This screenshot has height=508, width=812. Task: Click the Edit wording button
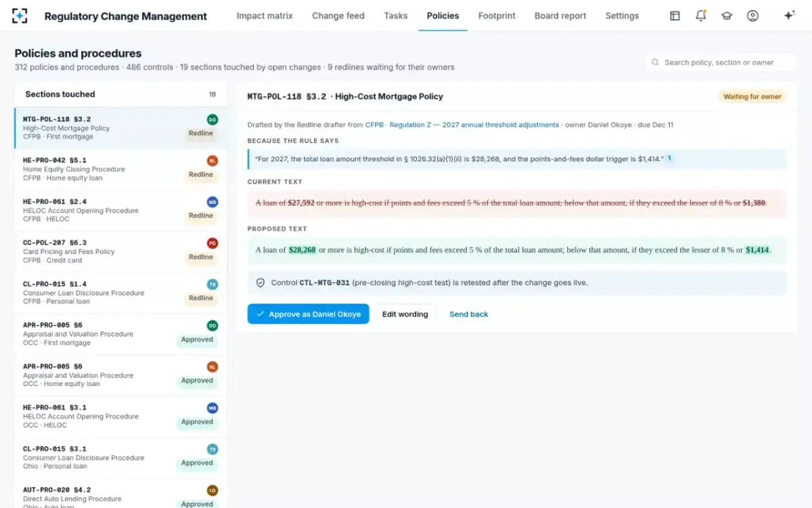tap(405, 314)
